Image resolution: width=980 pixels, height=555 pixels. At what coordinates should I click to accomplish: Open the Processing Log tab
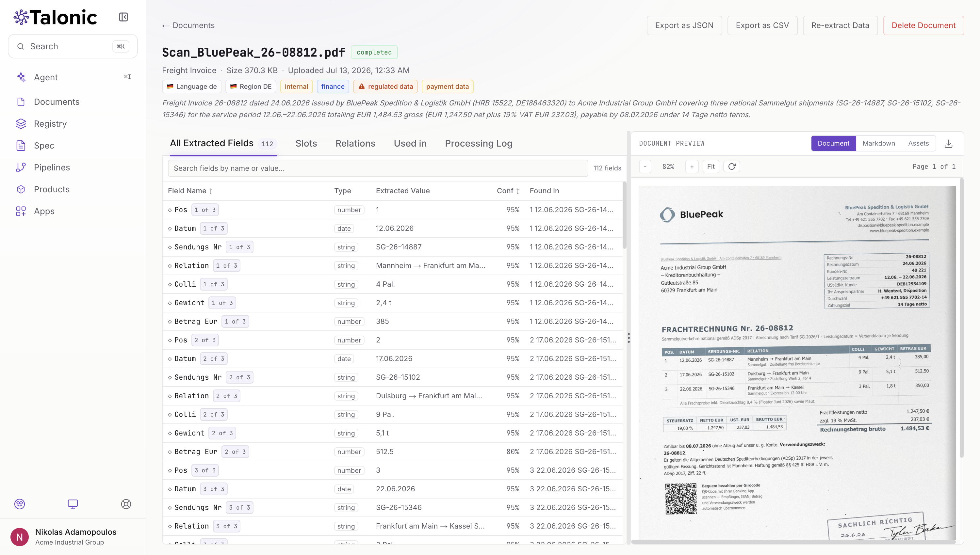point(479,143)
